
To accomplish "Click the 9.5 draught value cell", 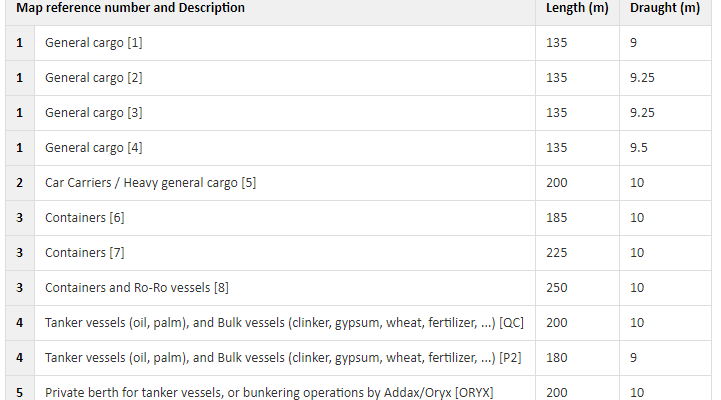I will 665,148.
